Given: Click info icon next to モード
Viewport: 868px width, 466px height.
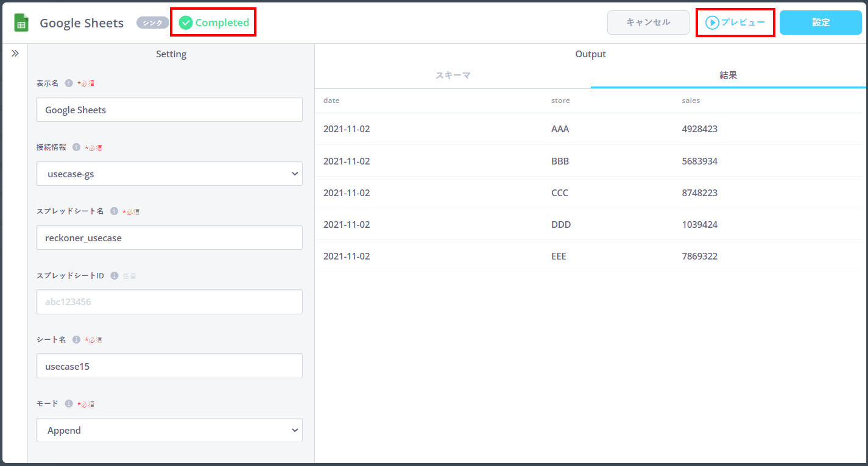Looking at the screenshot, I should tap(69, 403).
